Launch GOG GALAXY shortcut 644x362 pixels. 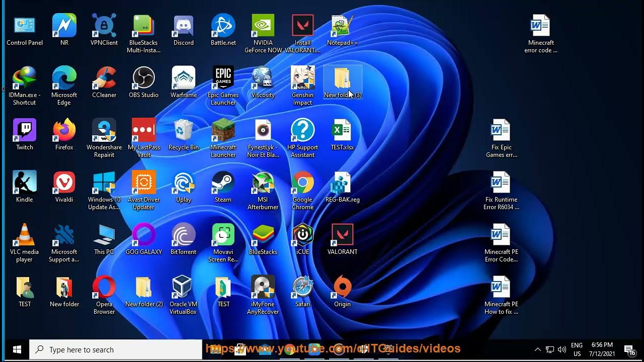[143, 239]
